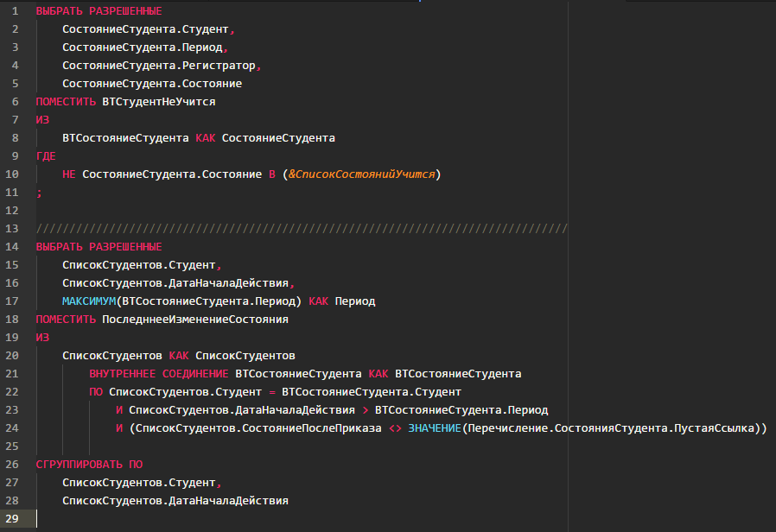The height and width of the screenshot is (532, 776).
Task: Click СостояниеСтудента.Регистратор field on line 4
Action: pyautogui.click(x=159, y=66)
